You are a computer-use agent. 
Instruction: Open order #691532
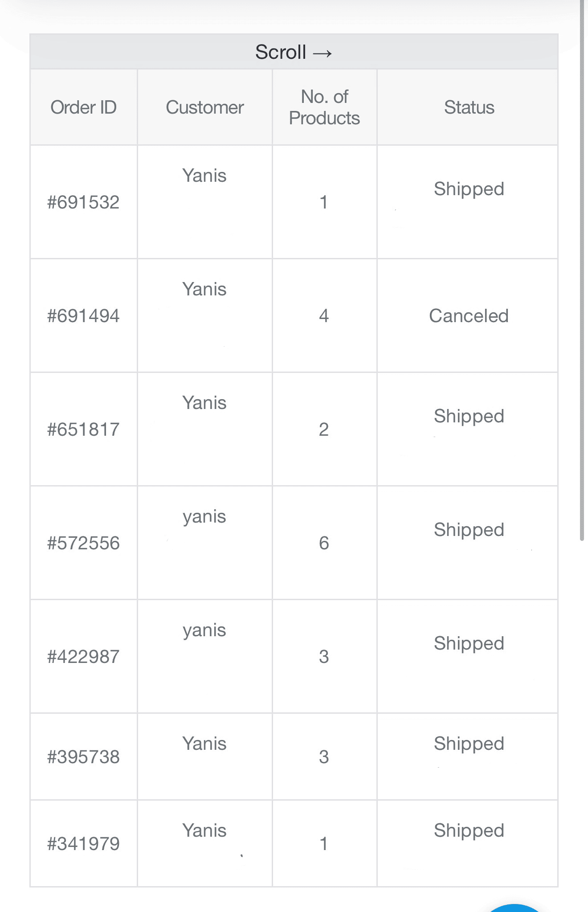coord(83,202)
